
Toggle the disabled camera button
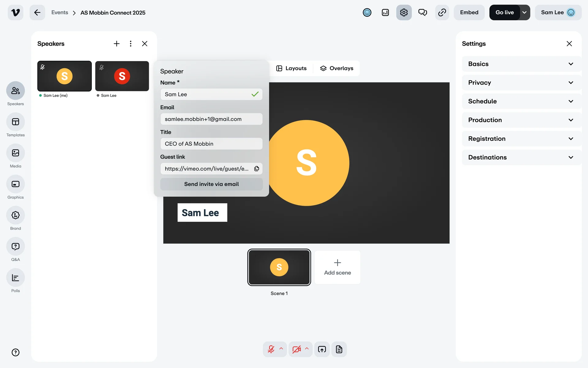[x=296, y=349]
